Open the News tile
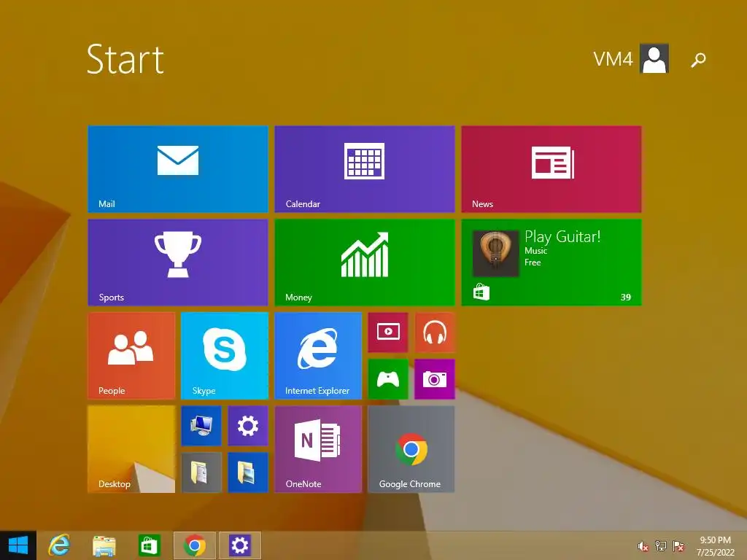Screen dimensions: 747x560 click(551, 169)
